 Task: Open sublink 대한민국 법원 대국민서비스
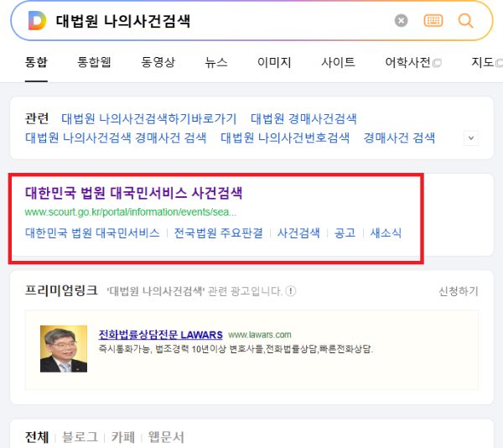point(92,233)
